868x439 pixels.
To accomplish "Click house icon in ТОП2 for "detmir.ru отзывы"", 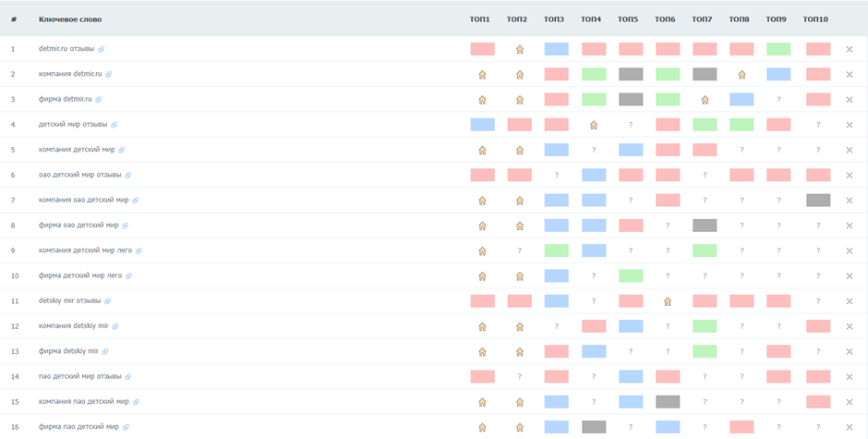I will click(x=519, y=49).
